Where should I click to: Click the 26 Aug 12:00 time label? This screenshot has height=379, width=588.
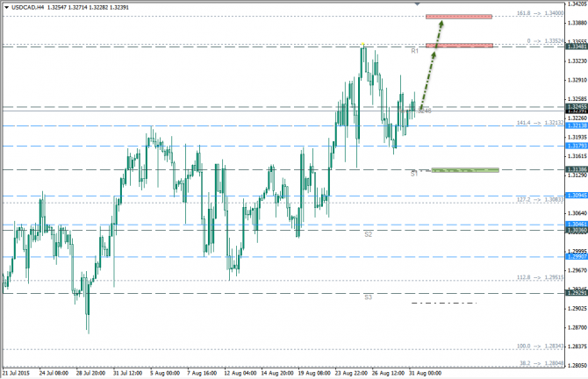click(388, 373)
